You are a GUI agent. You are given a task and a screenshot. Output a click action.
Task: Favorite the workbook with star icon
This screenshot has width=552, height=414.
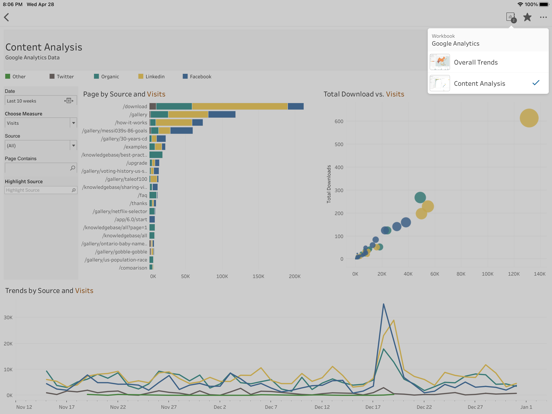[527, 17]
